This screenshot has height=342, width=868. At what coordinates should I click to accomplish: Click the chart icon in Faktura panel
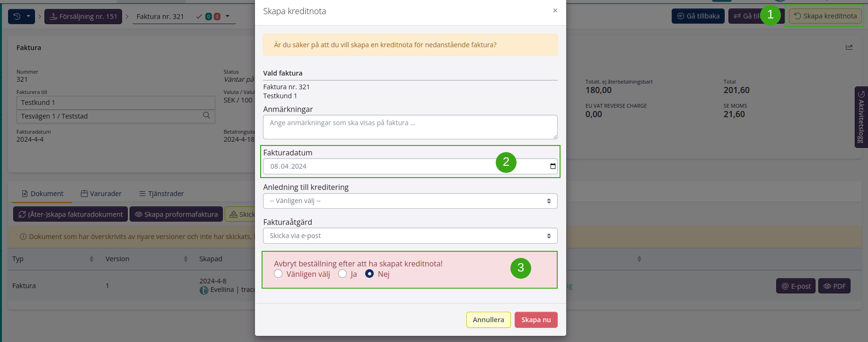[849, 47]
